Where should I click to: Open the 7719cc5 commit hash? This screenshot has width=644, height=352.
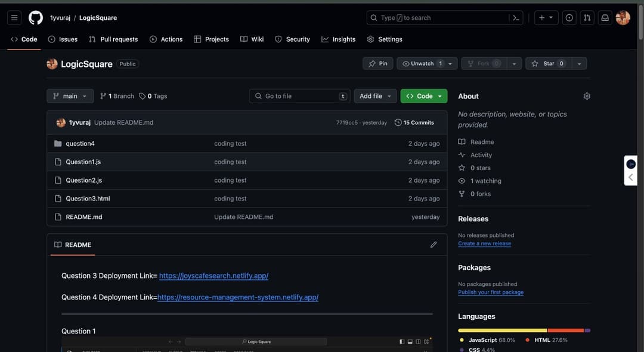point(346,122)
